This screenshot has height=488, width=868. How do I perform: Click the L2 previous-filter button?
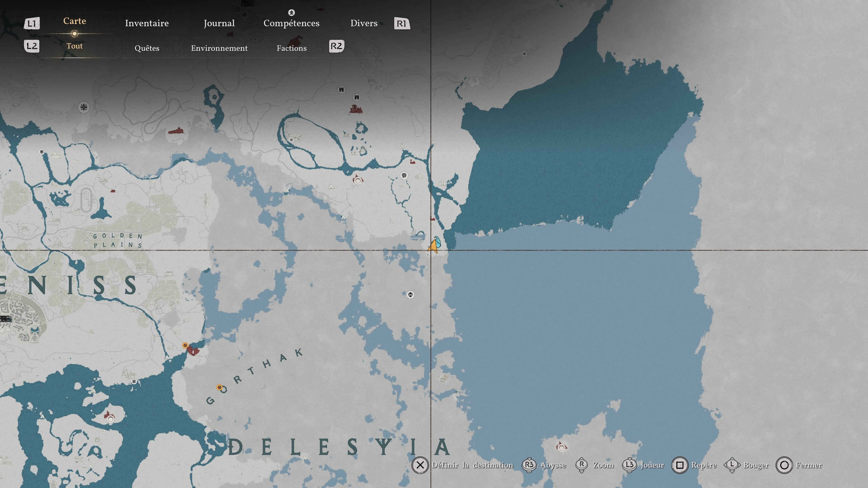click(x=32, y=46)
